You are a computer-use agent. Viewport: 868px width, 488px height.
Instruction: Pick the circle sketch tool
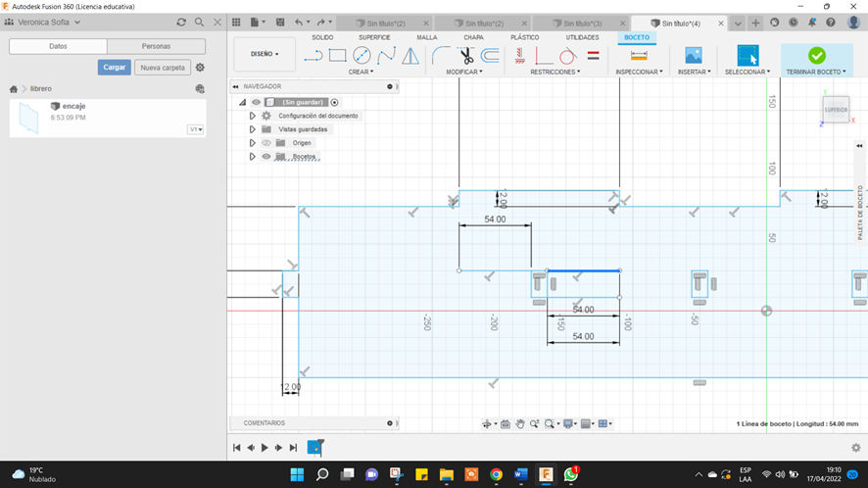362,56
